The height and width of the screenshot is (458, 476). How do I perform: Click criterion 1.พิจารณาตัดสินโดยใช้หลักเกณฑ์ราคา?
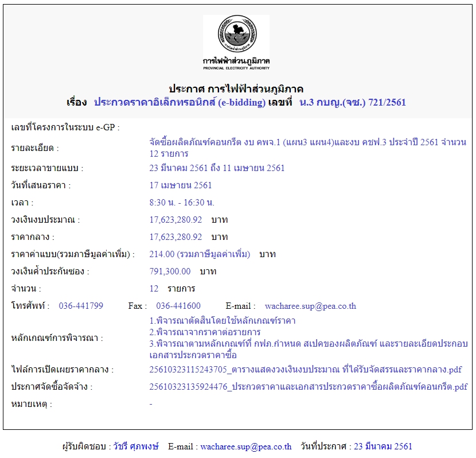click(x=222, y=320)
